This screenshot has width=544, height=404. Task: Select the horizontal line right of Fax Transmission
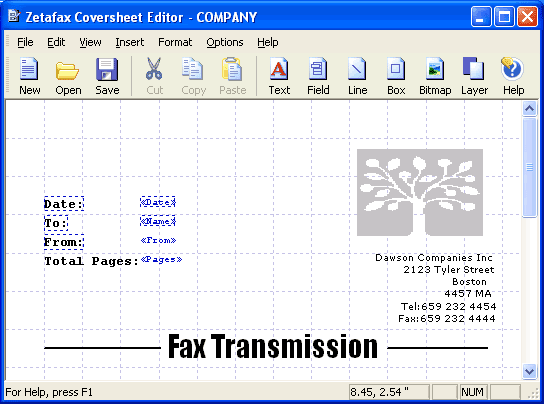click(x=437, y=347)
